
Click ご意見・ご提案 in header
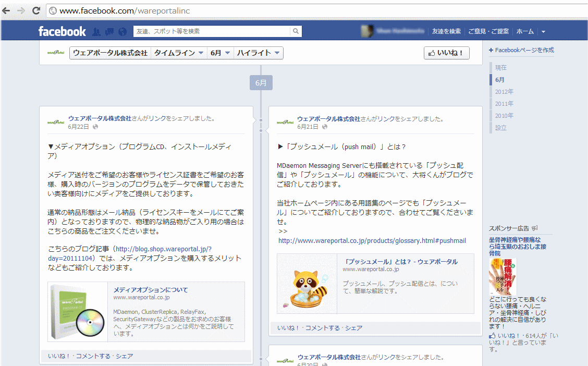[x=488, y=31]
